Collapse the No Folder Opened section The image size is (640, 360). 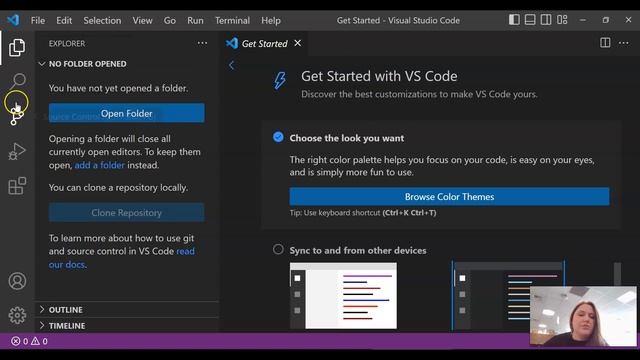[x=127, y=64]
